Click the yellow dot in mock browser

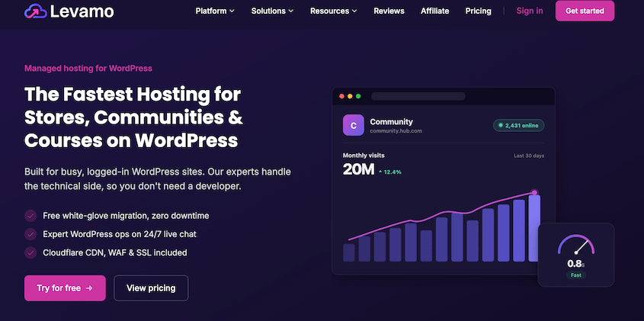(350, 96)
